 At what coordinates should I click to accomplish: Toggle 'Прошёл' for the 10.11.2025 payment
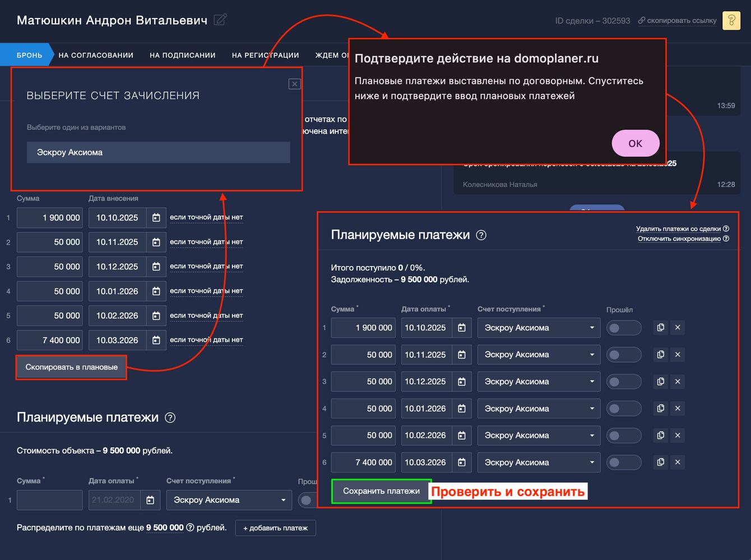[x=623, y=355]
